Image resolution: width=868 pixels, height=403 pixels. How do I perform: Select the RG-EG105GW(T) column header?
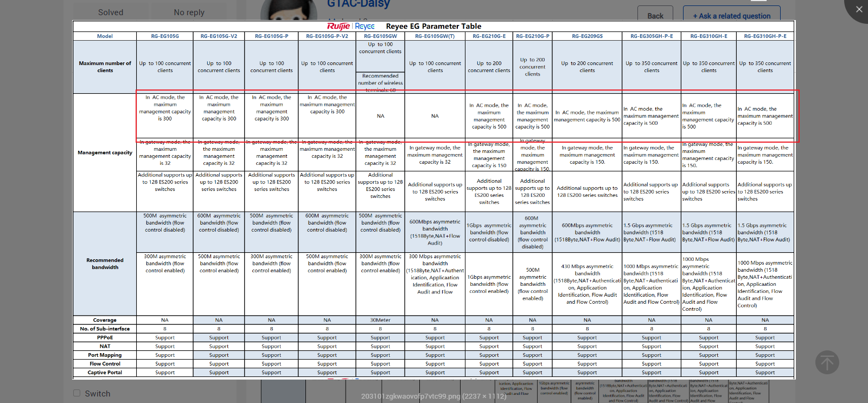(435, 36)
